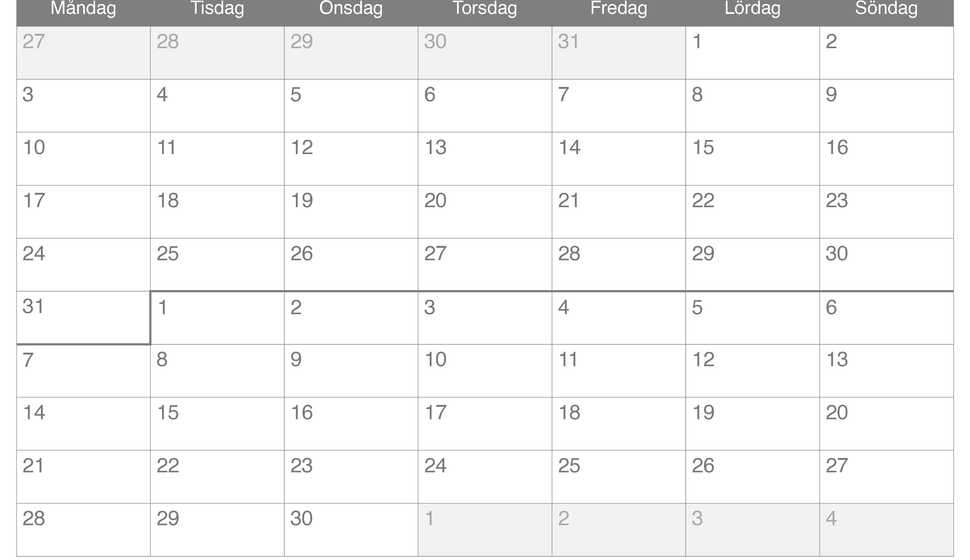The height and width of the screenshot is (560, 970).
Task: Select the day cell numbered 31 on Måndag
Action: [83, 317]
